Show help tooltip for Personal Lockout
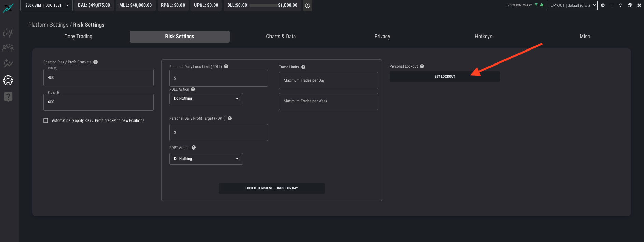 point(422,66)
